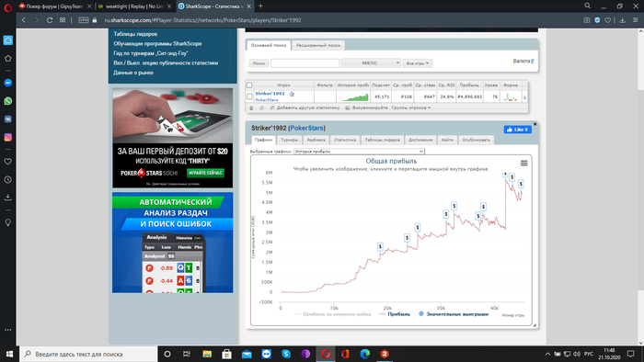Viewport: 644px width, 362px height.
Task: Expand 'Данные о рынке' menu item
Action: click(x=173, y=73)
